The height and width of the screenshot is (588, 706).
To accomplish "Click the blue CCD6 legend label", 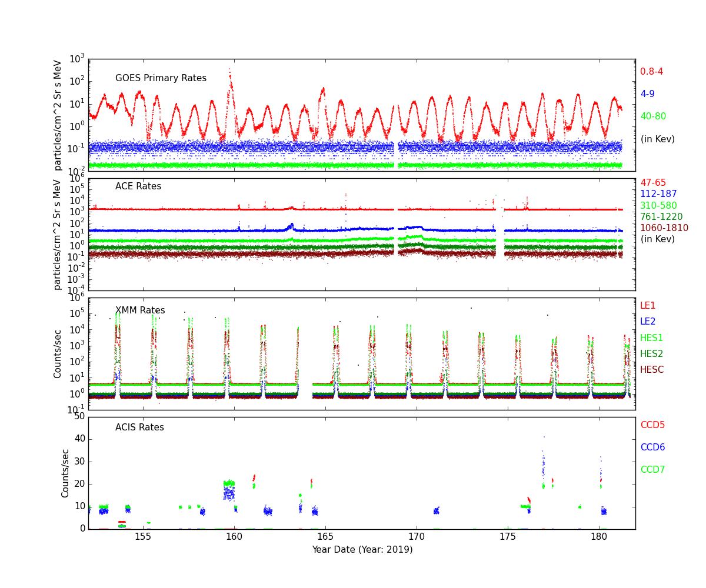I will [x=652, y=447].
